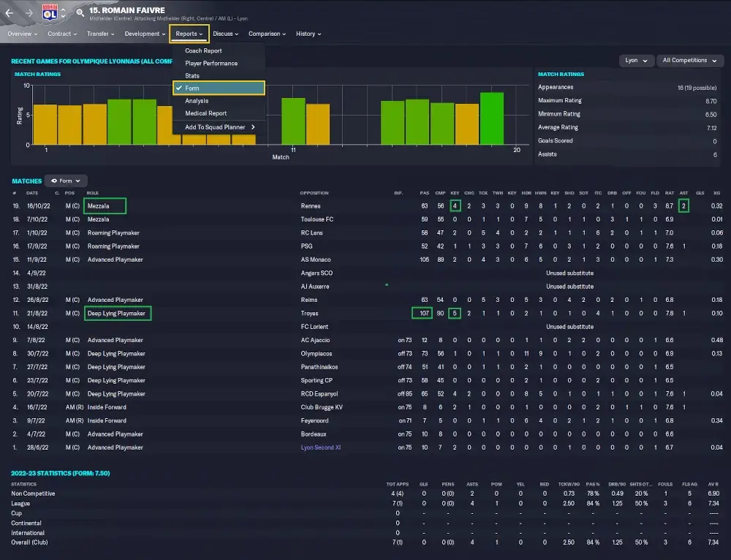The width and height of the screenshot is (731, 560).
Task: Select Deep Lying Playmaker role versus Troyes
Action: coord(118,314)
